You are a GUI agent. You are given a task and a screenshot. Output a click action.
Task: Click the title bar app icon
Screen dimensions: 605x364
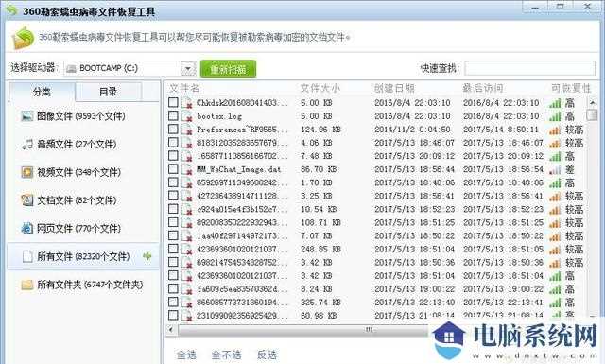11,10
